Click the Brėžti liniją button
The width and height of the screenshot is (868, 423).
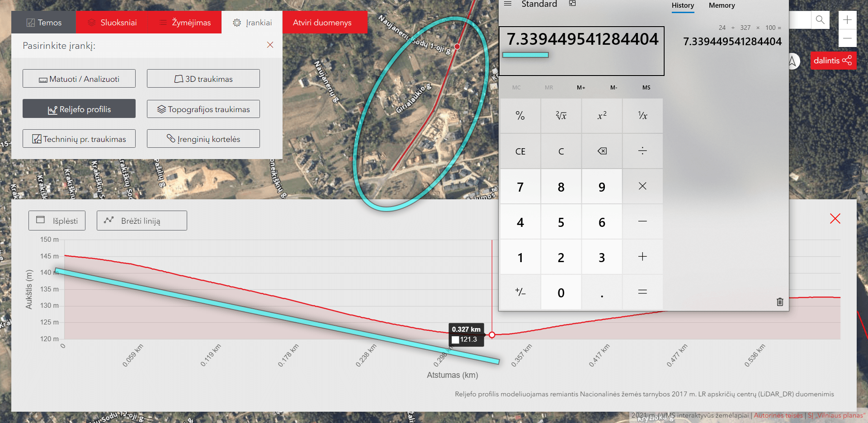point(142,221)
